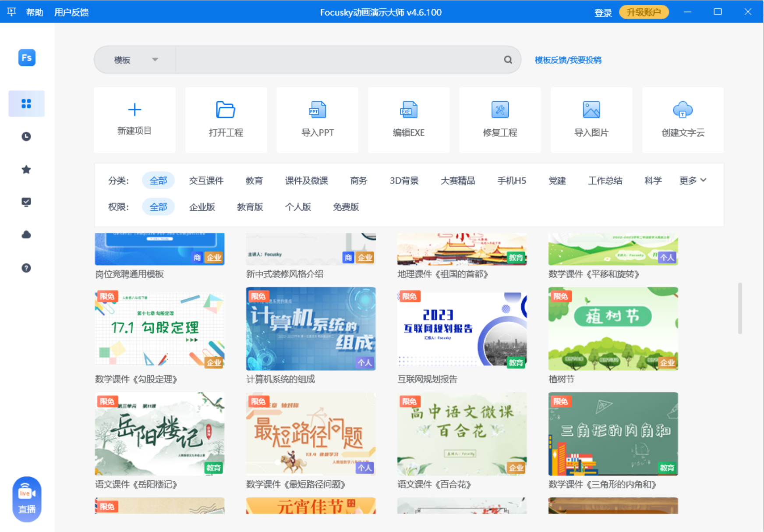The image size is (764, 532).
Task: Expand the 更多 categories list
Action: [693, 180]
